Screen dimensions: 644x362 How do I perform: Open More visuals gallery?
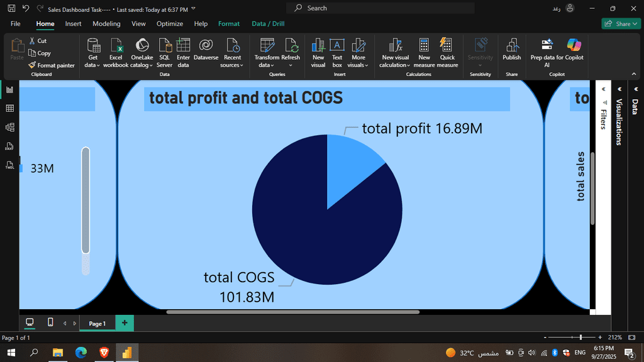click(358, 53)
